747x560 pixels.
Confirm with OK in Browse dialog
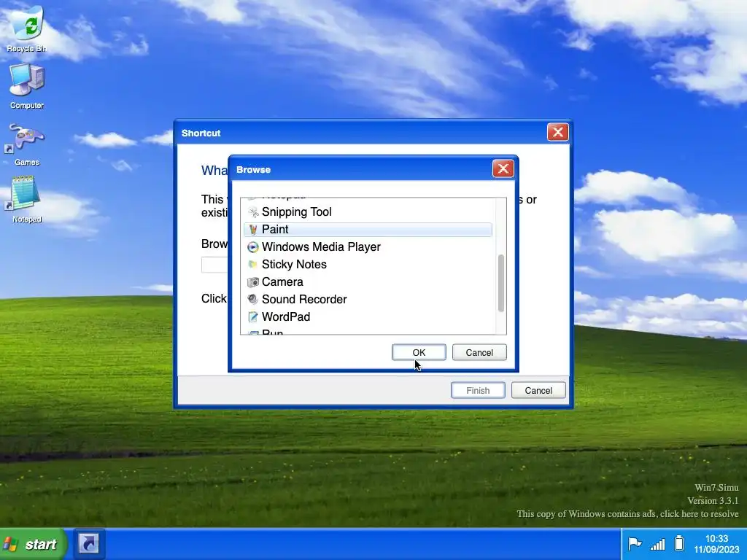pyautogui.click(x=419, y=352)
